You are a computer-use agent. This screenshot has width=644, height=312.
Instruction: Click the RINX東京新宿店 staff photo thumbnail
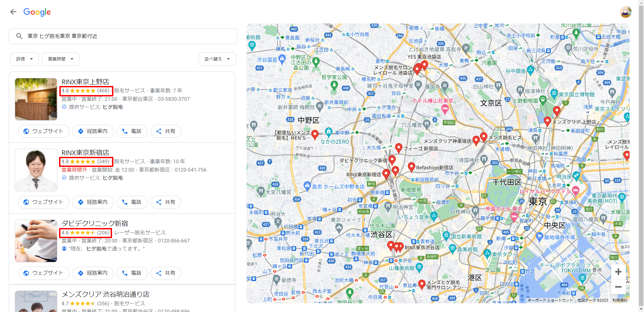pyautogui.click(x=36, y=170)
